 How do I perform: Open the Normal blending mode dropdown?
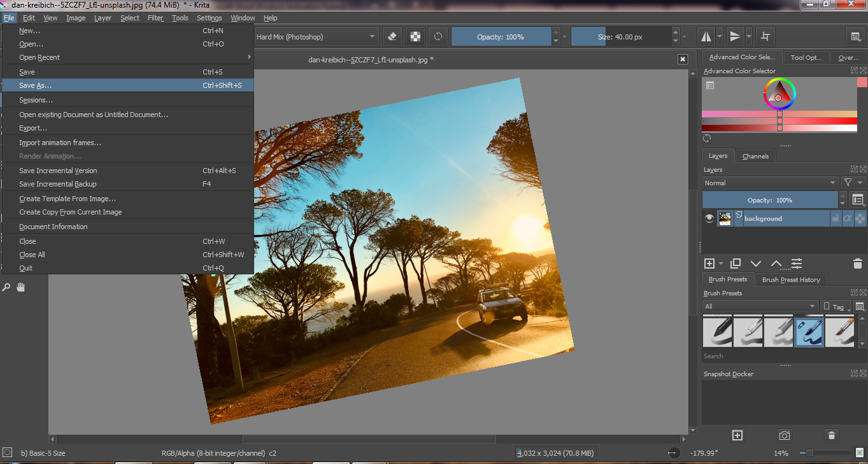click(x=771, y=183)
